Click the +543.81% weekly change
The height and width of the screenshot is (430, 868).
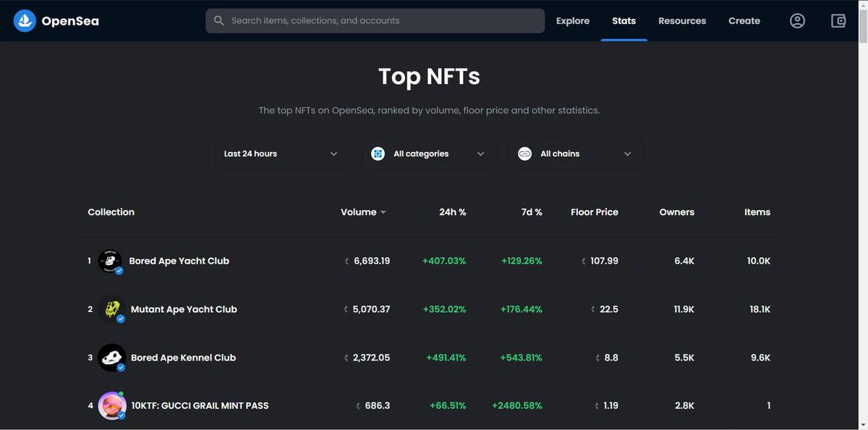(x=522, y=358)
